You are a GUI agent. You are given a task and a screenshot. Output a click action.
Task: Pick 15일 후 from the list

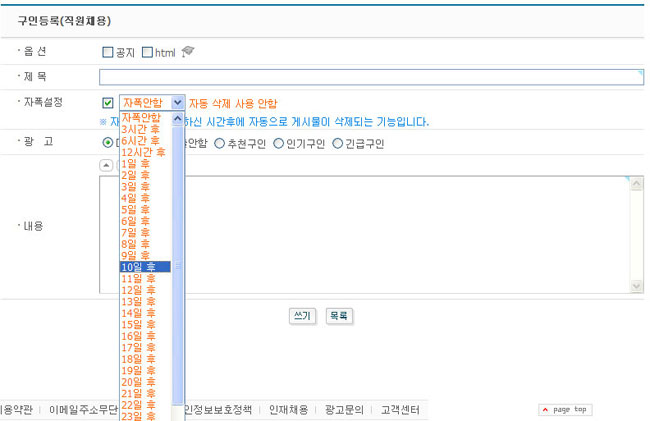[145, 324]
